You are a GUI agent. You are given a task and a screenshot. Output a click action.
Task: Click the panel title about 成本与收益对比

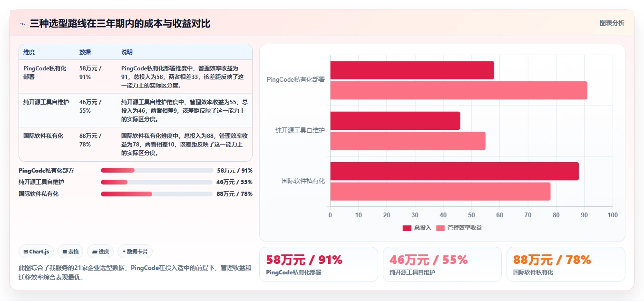[120, 24]
